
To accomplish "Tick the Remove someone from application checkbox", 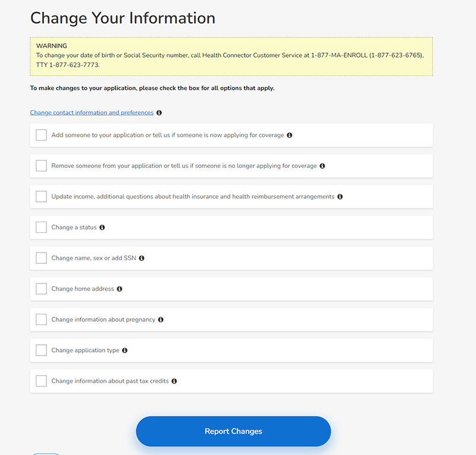I will [41, 166].
